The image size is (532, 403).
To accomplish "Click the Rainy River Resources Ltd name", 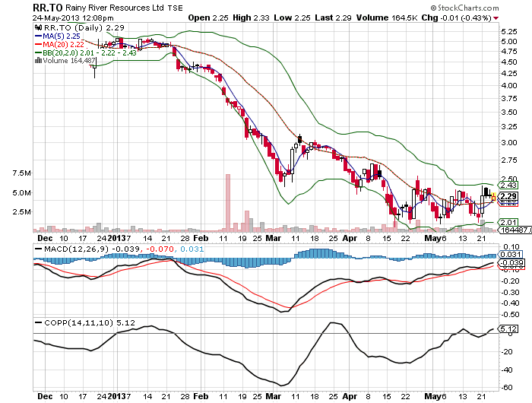I will tap(114, 8).
